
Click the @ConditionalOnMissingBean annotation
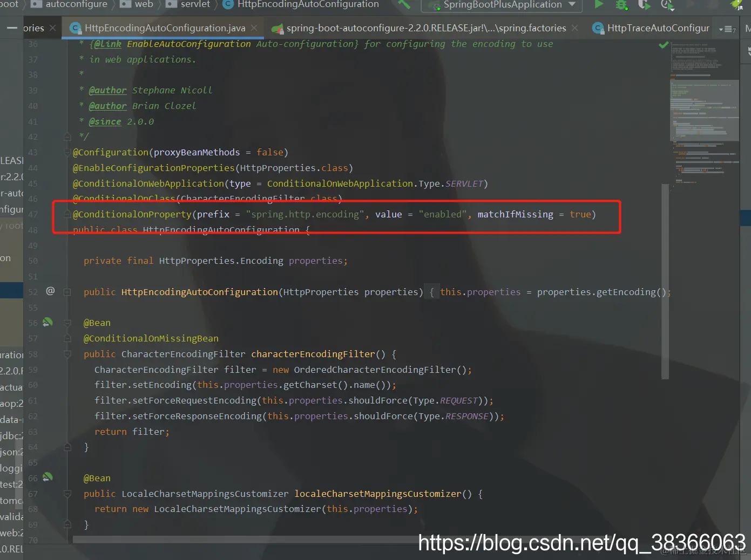coord(151,338)
